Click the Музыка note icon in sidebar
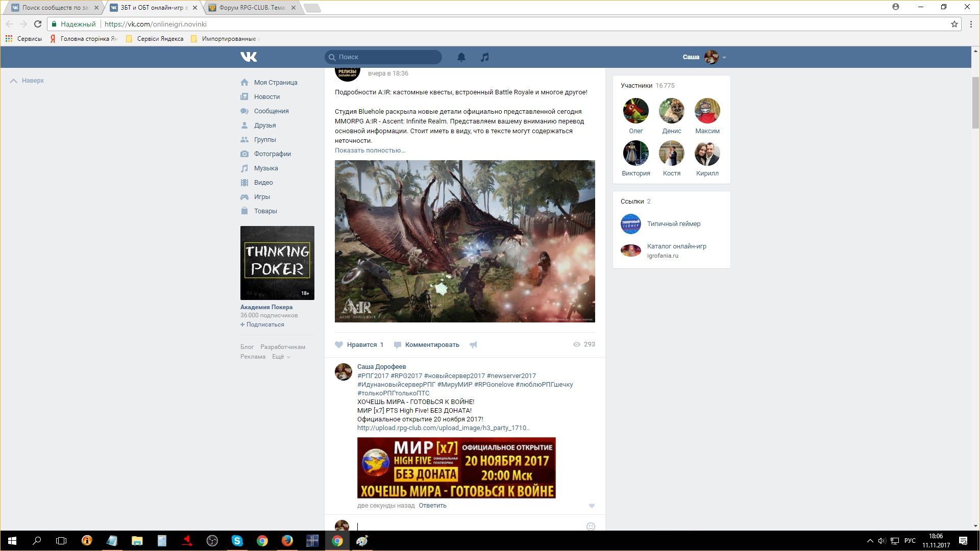Image resolution: width=980 pixels, height=551 pixels. point(244,168)
